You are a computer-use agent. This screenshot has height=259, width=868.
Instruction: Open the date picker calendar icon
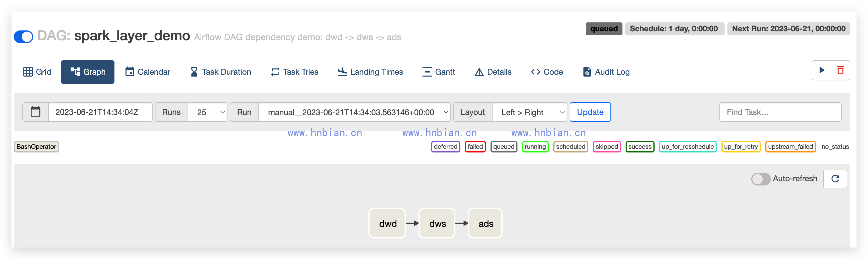coord(35,112)
